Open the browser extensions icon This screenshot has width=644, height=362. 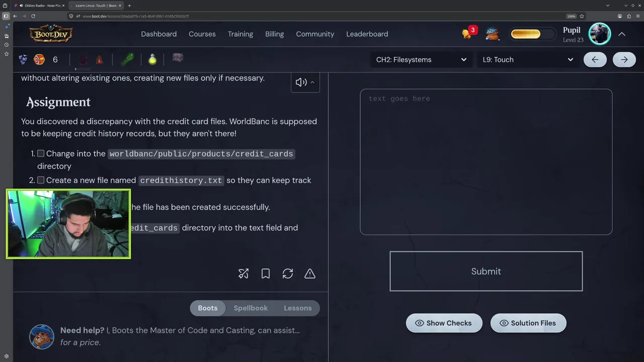click(629, 16)
